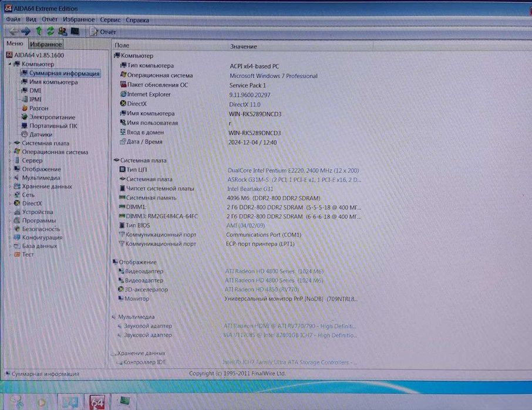
Task: Click the Intel Bearlake G31 chipset link
Action: click(250, 189)
